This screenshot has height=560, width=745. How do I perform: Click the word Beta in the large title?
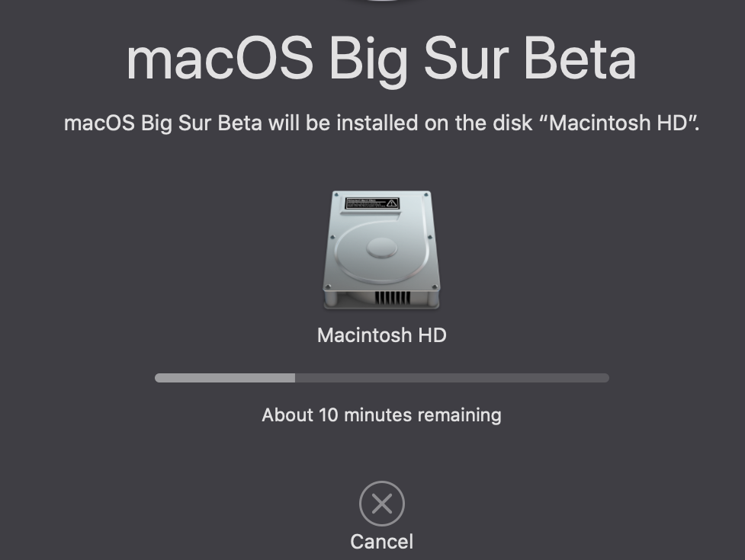pyautogui.click(x=583, y=59)
